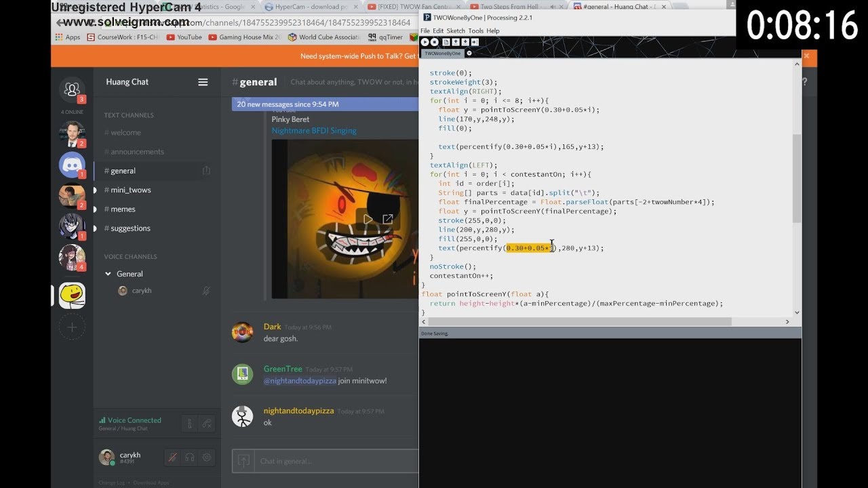The width and height of the screenshot is (868, 488).
Task: Open Chrome Apps bookmark
Action: tap(68, 37)
